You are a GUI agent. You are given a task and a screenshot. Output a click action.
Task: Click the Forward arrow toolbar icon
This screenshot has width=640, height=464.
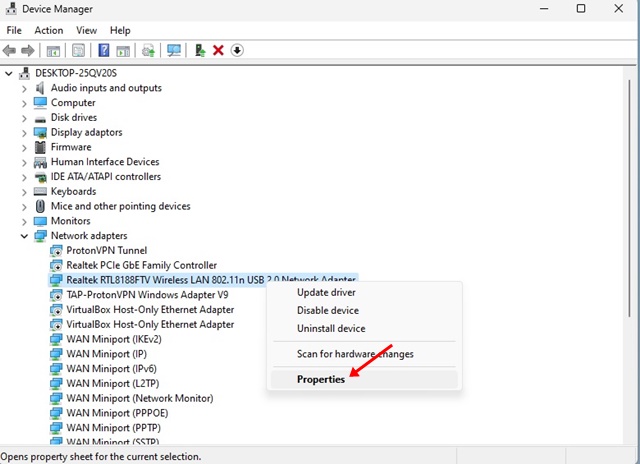(27, 51)
